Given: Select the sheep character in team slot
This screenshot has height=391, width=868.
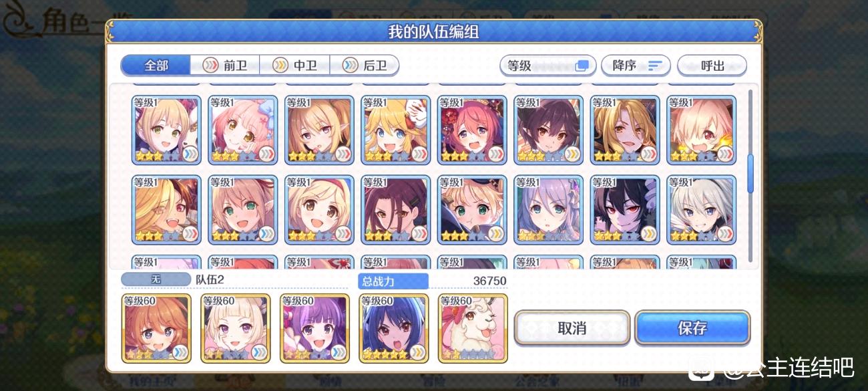Looking at the screenshot, I should 473,328.
